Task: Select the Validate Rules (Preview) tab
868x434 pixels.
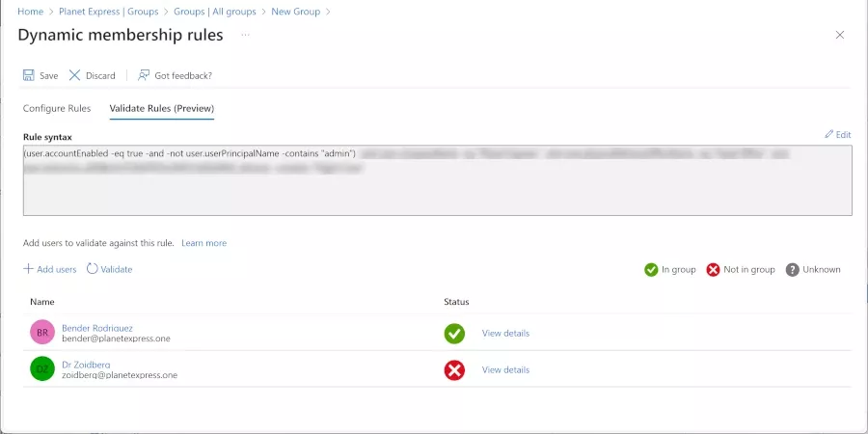Action: point(161,108)
